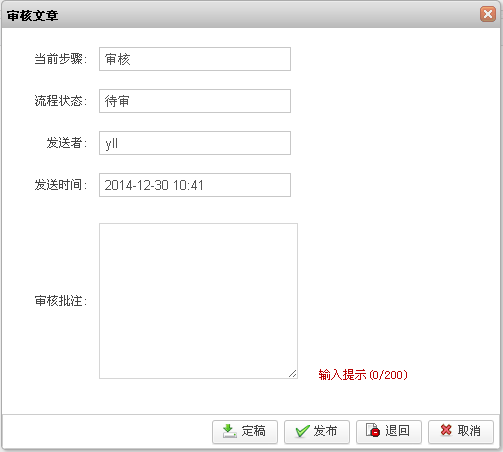Return the article using the 退回 button
Image resolution: width=503 pixels, height=452 pixels.
pyautogui.click(x=389, y=432)
